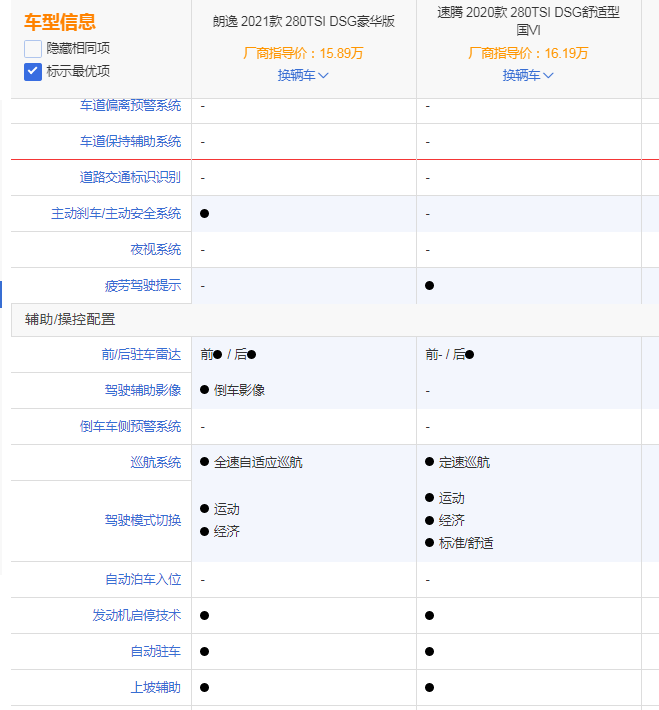Select the 驾驶模式切换 parameter link
This screenshot has height=710, width=659.
[143, 521]
